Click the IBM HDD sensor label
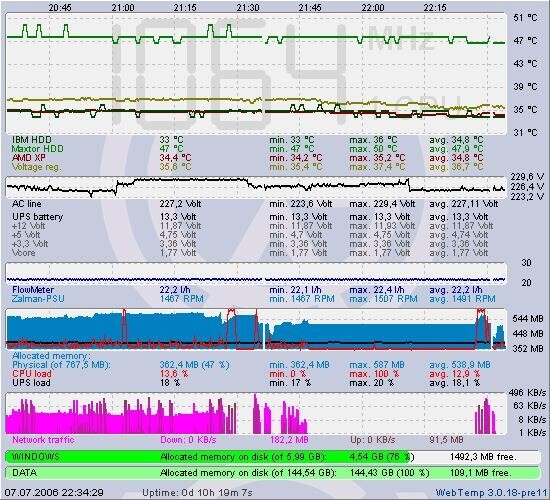Image resolution: width=550 pixels, height=500 pixels. click(x=32, y=140)
